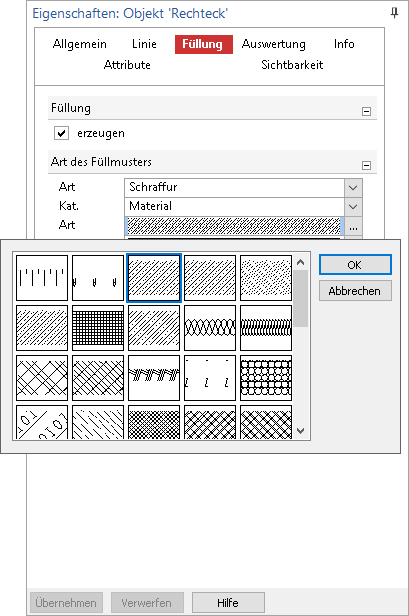Collapse the Füllung section
This screenshot has height=616, width=409.
click(366, 112)
